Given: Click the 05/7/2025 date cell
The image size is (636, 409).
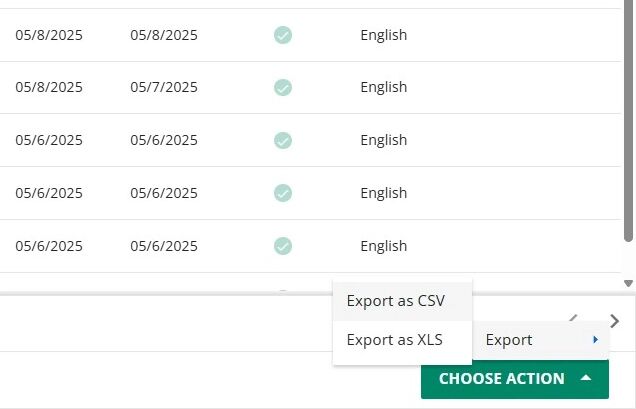Looking at the screenshot, I should 164,87.
